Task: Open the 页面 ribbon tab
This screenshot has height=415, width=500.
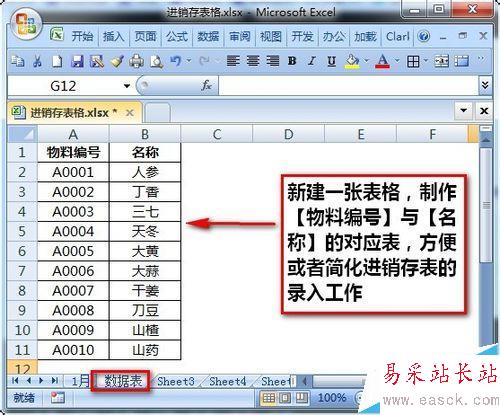Action: 145,36
